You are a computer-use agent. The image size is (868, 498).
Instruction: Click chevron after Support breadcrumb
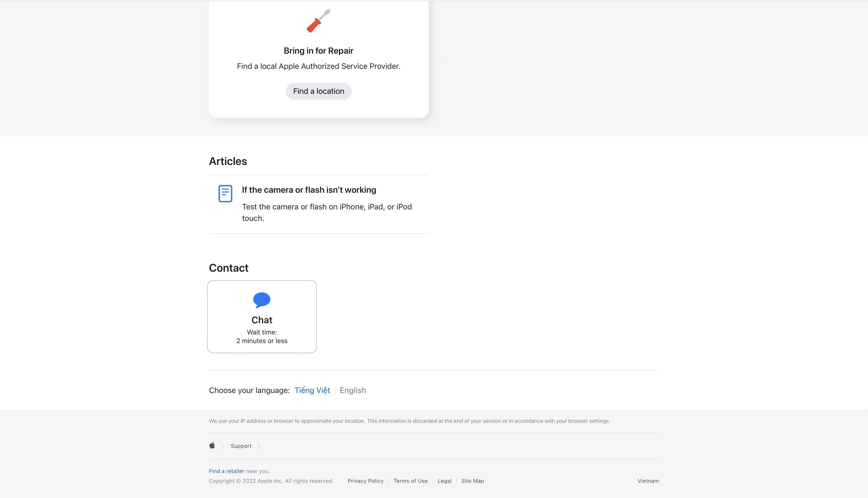coord(259,446)
